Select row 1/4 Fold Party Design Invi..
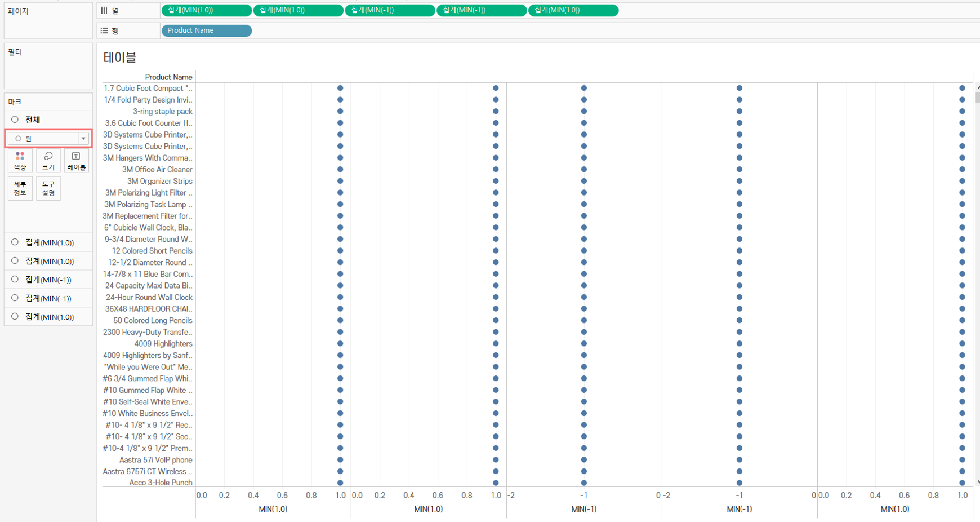 (148, 100)
